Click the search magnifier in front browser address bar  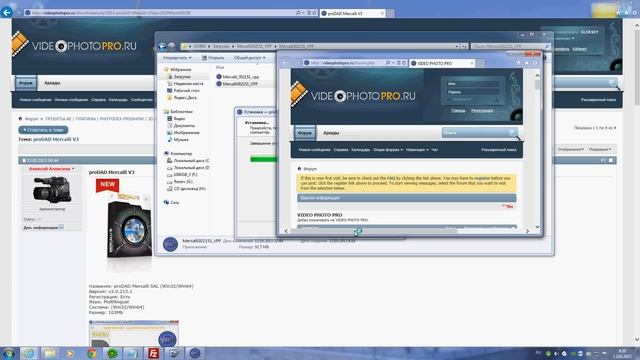(388, 63)
